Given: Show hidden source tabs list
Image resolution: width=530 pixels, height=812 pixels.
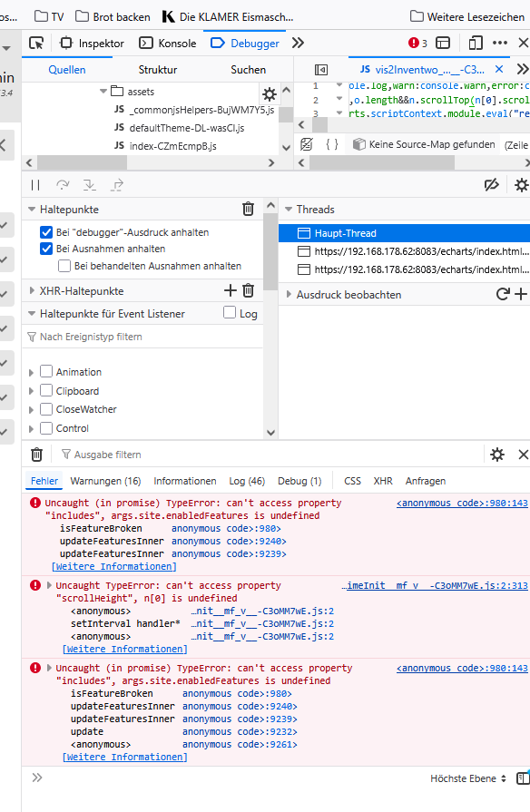Looking at the screenshot, I should [x=523, y=69].
